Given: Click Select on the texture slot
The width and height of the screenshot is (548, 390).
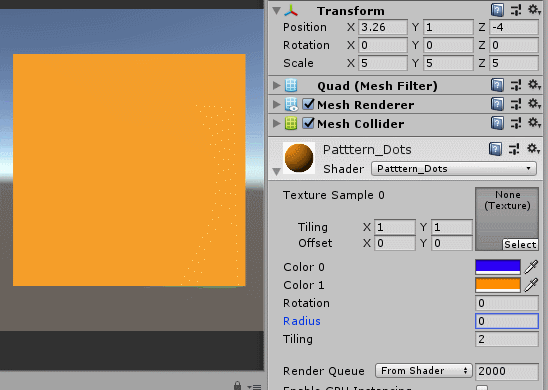Looking at the screenshot, I should [520, 244].
